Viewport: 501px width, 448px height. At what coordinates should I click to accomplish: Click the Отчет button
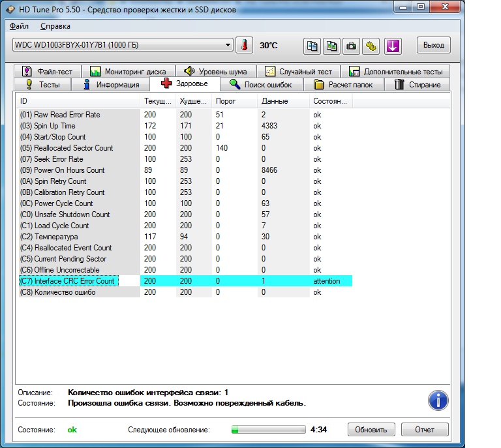[x=425, y=430]
